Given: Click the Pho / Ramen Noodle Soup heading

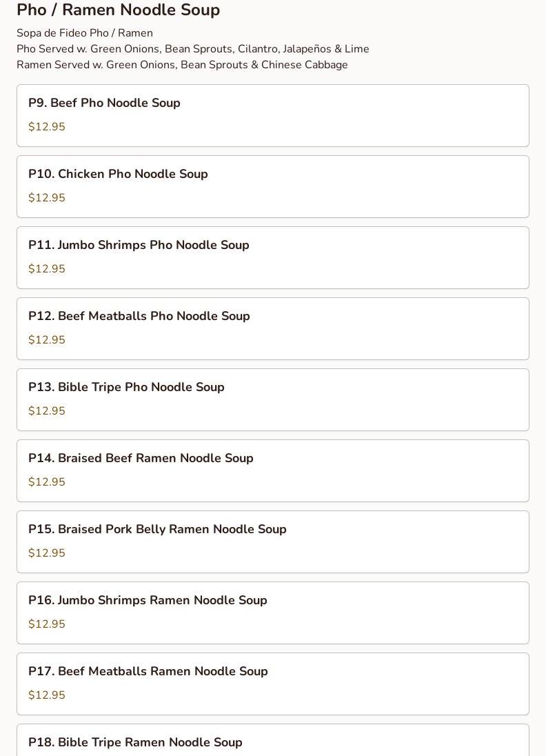Looking at the screenshot, I should (x=118, y=10).
